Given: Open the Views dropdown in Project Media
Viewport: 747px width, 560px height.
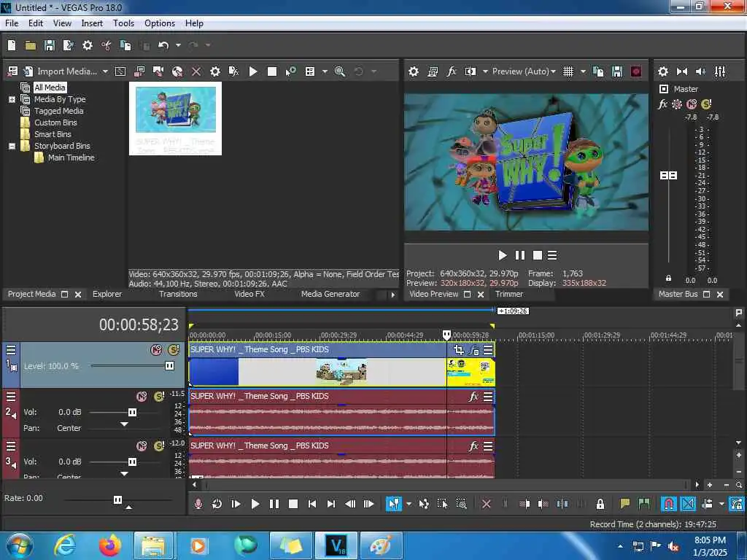Looking at the screenshot, I should pos(325,71).
